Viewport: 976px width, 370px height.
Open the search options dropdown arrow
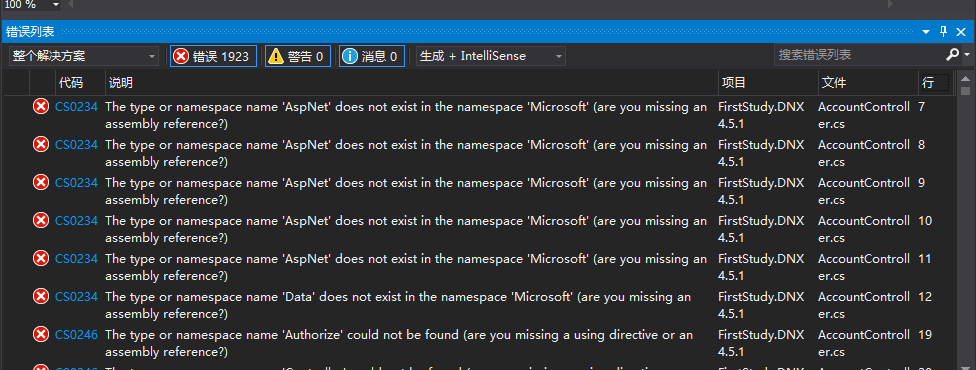pyautogui.click(x=967, y=55)
